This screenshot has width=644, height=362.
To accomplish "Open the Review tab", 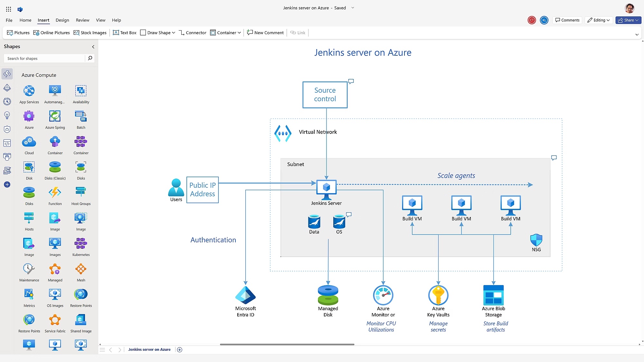I will 82,20.
